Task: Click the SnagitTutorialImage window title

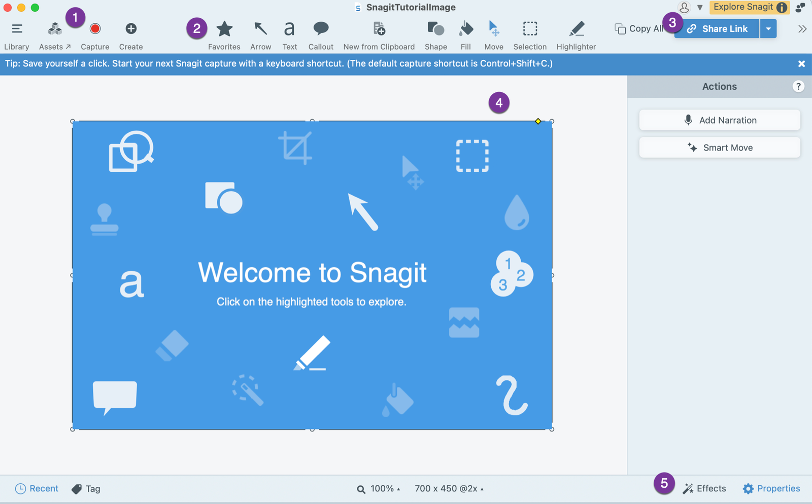Action: [411, 7]
